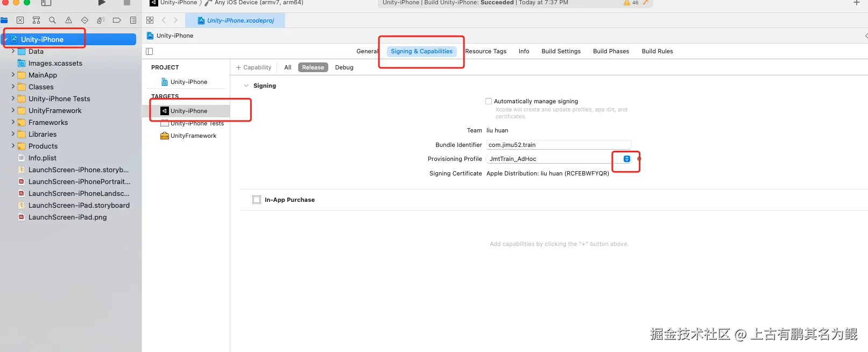Open Info.plist file
Image resolution: width=868 pixels, height=352 pixels.
pyautogui.click(x=43, y=158)
